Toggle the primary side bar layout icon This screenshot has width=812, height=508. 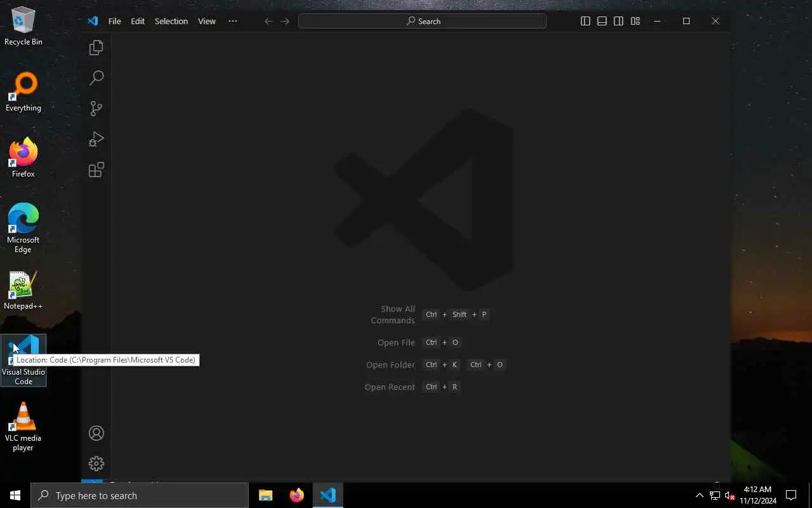pos(586,21)
